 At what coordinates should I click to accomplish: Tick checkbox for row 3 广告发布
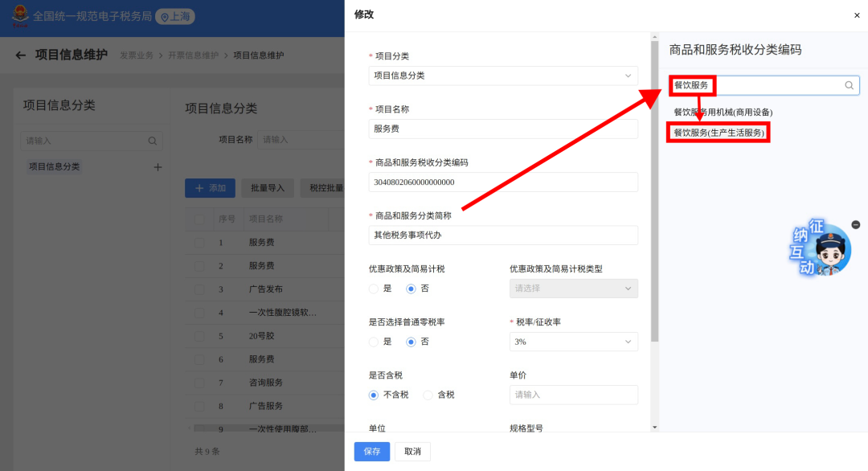200,289
